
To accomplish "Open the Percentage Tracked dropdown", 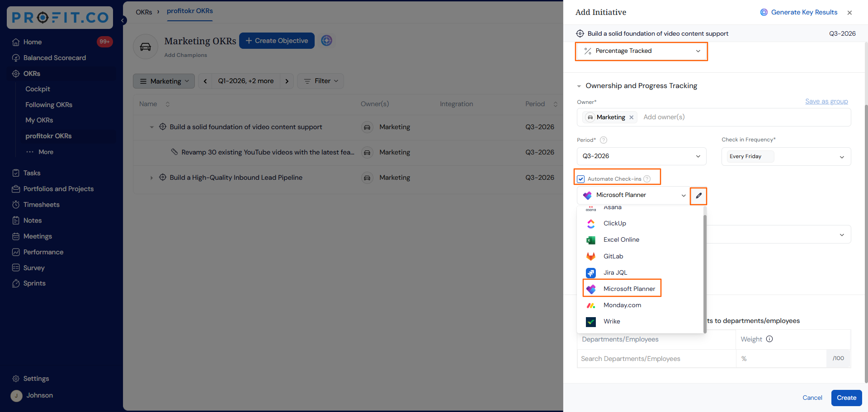I will tap(641, 51).
